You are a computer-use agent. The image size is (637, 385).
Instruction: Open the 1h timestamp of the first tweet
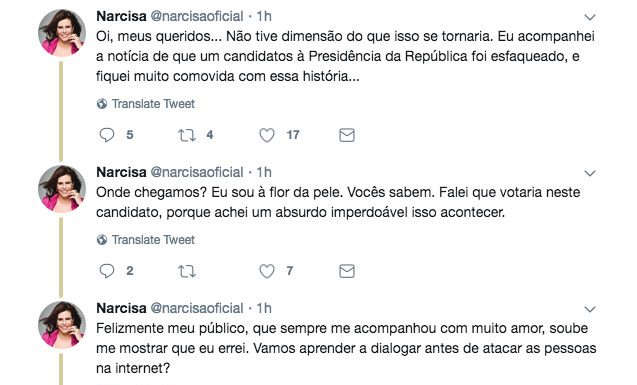(264, 16)
